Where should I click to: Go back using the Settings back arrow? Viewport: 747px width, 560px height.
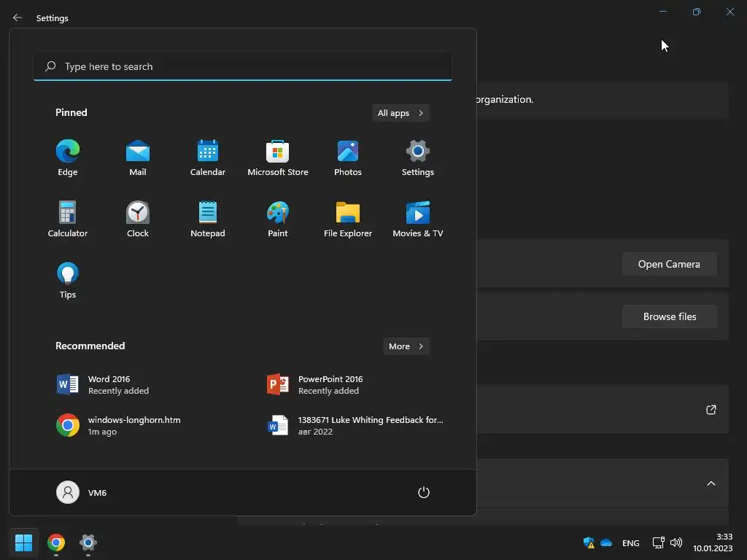18,17
